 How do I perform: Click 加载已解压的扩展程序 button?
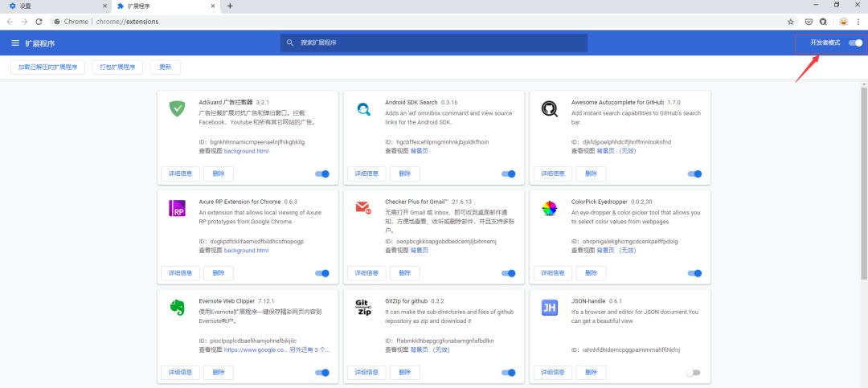[47, 67]
